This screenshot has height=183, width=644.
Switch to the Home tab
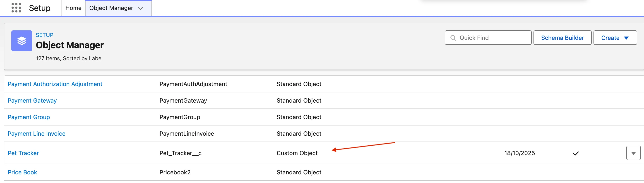pos(73,8)
